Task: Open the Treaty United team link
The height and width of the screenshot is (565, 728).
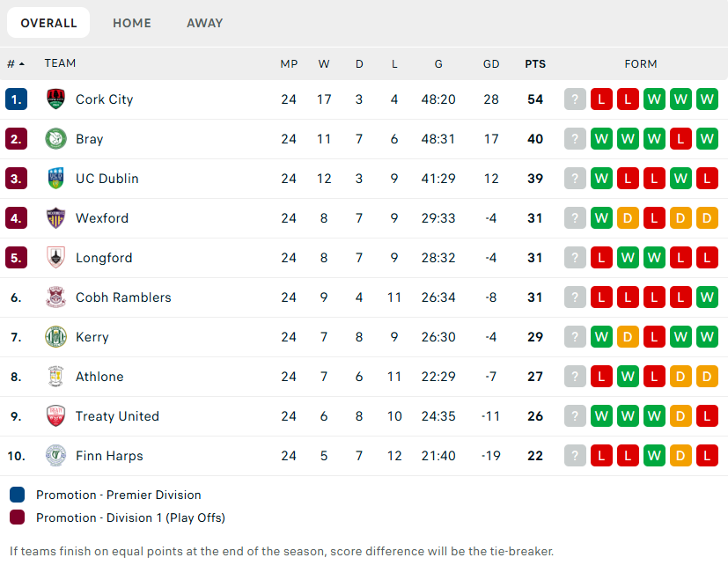Action: pos(117,416)
